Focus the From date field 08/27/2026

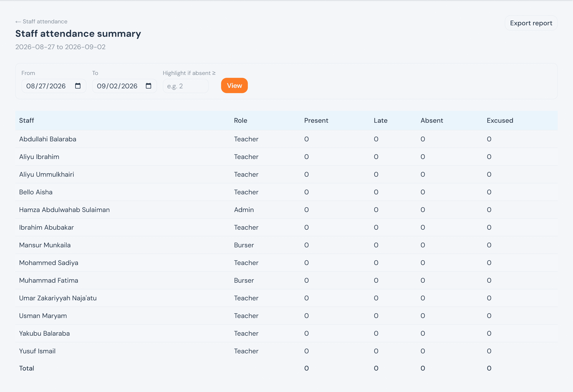54,86
